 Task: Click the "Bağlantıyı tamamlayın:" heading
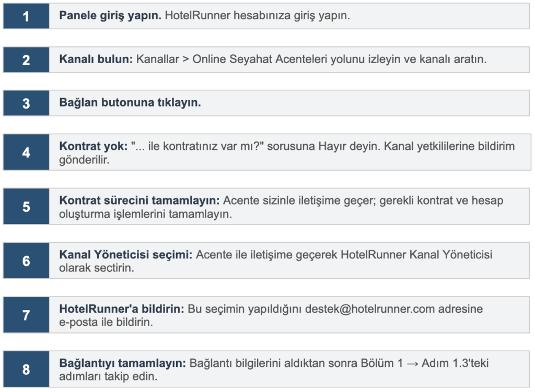tap(123, 363)
